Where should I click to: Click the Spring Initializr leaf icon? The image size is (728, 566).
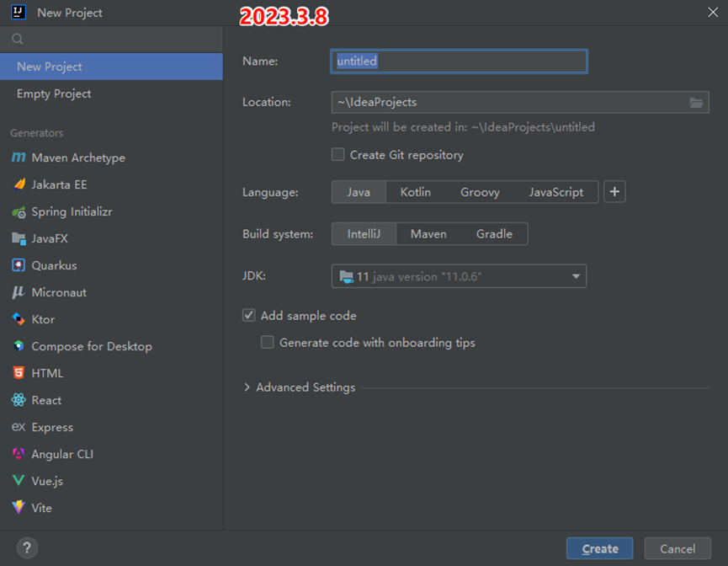click(19, 212)
